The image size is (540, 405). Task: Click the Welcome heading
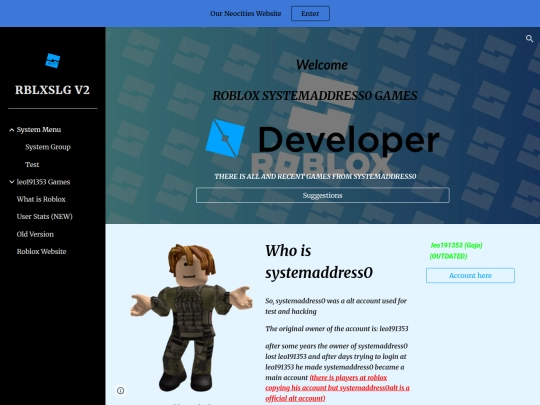pos(322,65)
